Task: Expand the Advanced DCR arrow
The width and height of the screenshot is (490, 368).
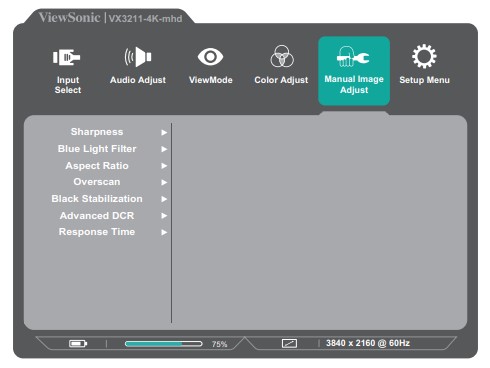Action: 164,216
